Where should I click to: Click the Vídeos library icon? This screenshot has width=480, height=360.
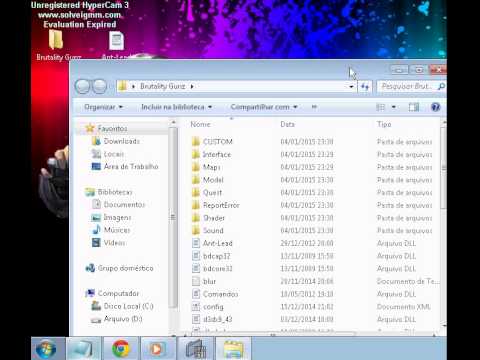96,242
